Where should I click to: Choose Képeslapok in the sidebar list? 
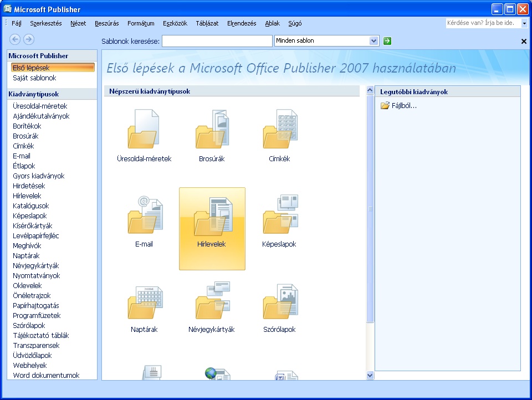pyautogui.click(x=30, y=216)
